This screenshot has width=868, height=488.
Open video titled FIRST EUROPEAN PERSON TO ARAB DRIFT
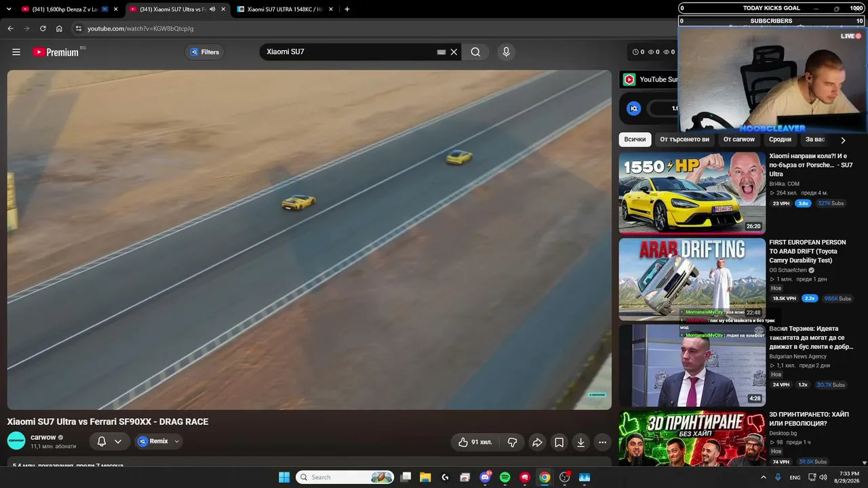pyautogui.click(x=808, y=251)
